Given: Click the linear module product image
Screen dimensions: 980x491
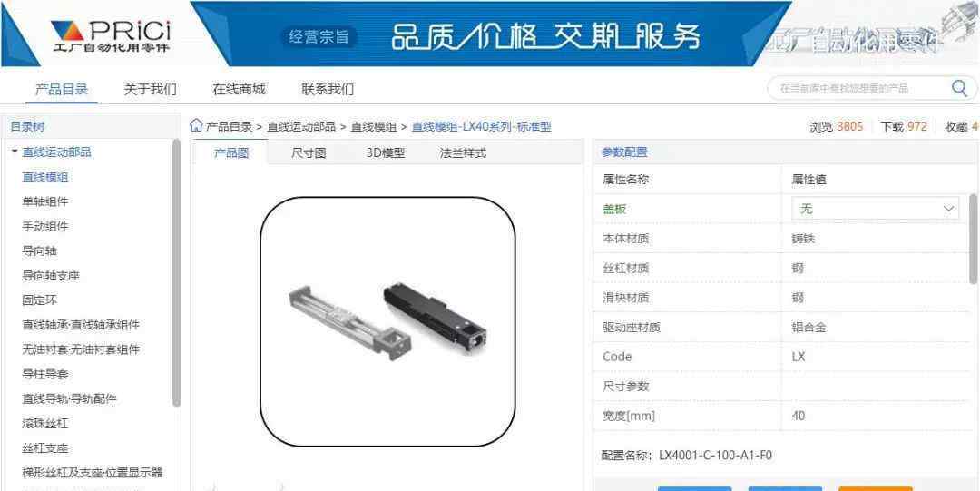Looking at the screenshot, I should (x=387, y=321).
